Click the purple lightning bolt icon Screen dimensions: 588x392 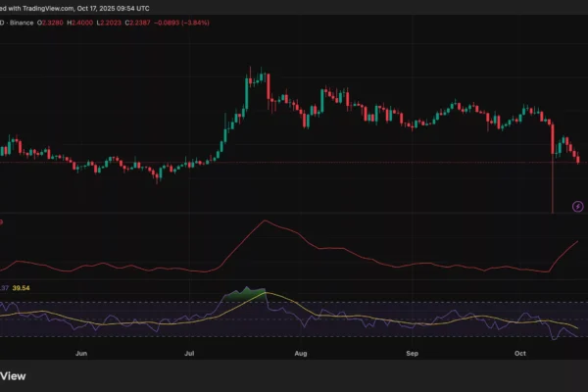coord(578,206)
